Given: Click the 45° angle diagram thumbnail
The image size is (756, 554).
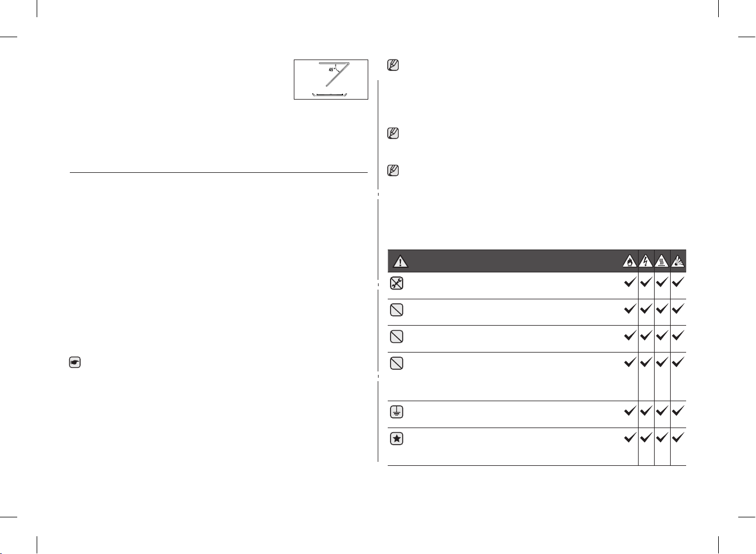Looking at the screenshot, I should (331, 80).
